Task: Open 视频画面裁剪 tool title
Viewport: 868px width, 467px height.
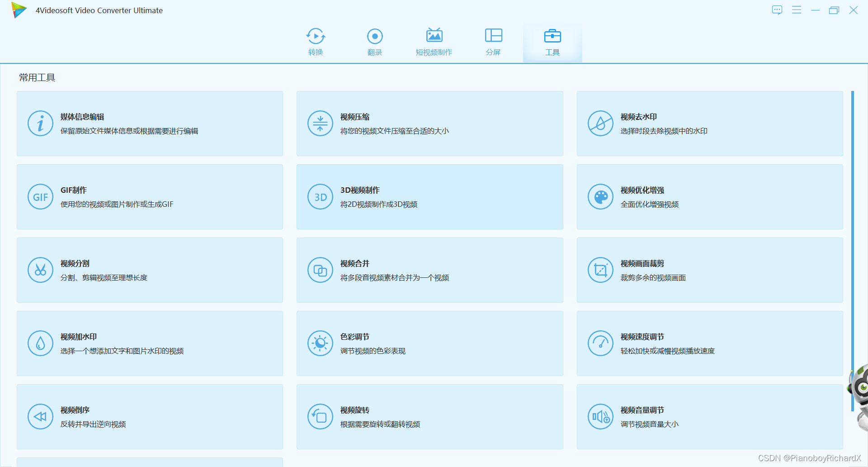Action: [x=642, y=263]
